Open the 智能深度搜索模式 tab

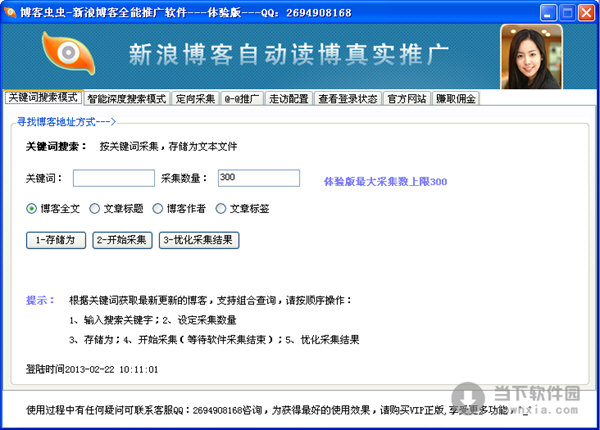pyautogui.click(x=127, y=99)
